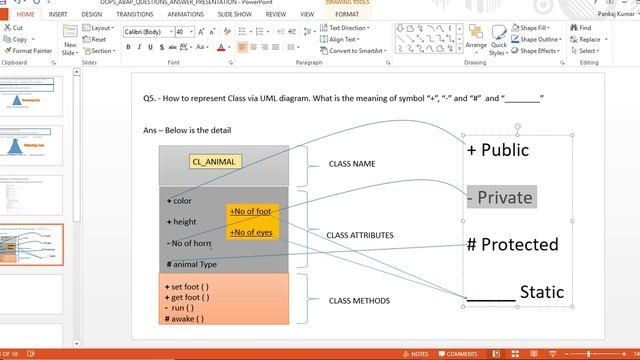Image resolution: width=640 pixels, height=360 pixels.
Task: Open Shape Fill dropdown
Action: click(531, 28)
